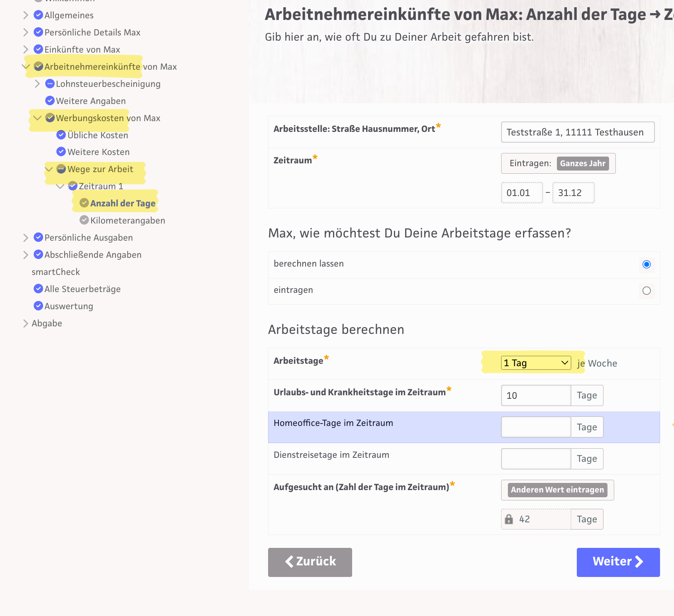Click into the Homeoffice-Tage input field
The height and width of the screenshot is (616, 674).
(535, 427)
